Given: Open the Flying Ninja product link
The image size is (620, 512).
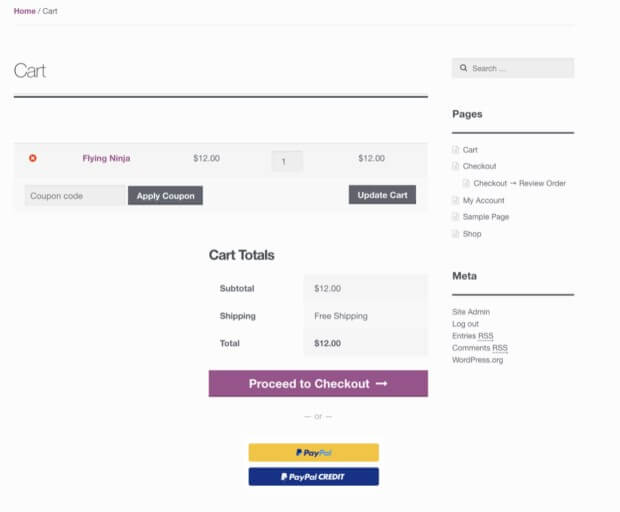Looking at the screenshot, I should pos(106,158).
